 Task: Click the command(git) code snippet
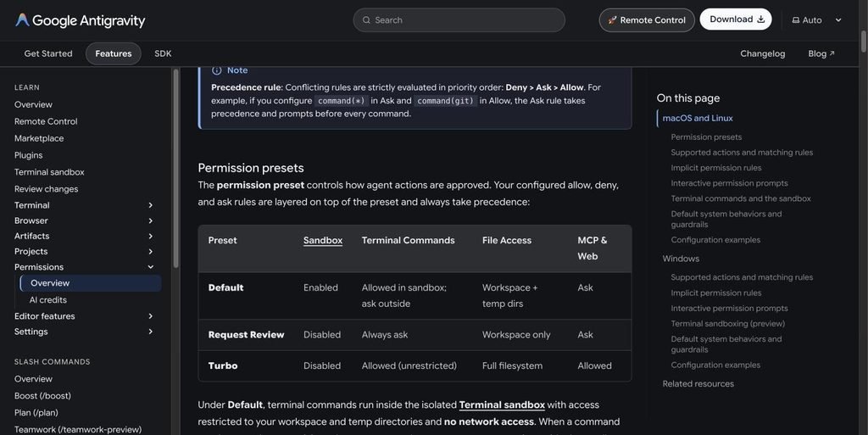pyautogui.click(x=446, y=101)
